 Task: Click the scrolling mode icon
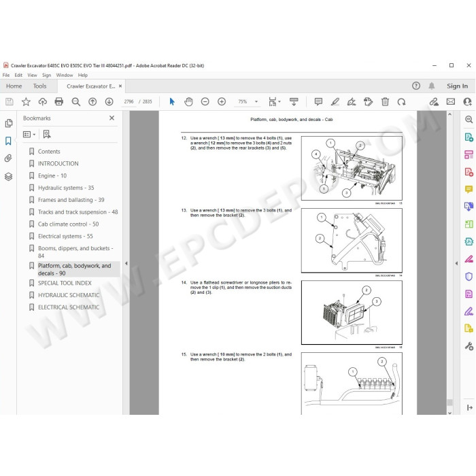click(294, 102)
